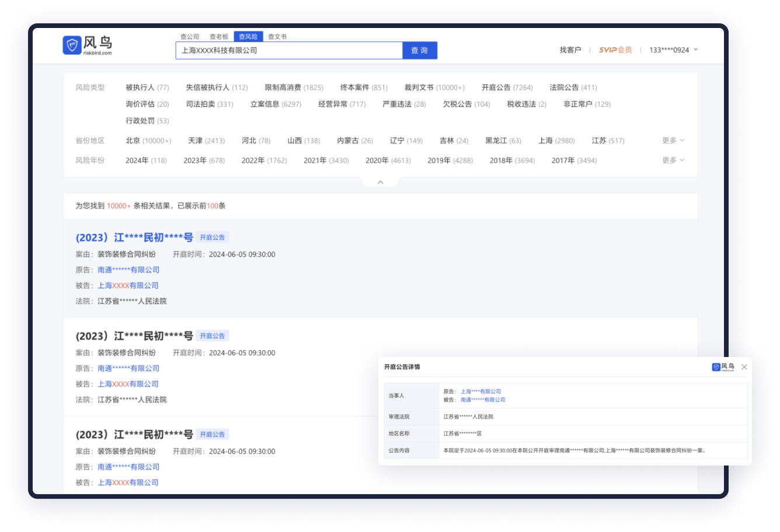
Task: Select the 查文书 search tab
Action: pyautogui.click(x=277, y=37)
